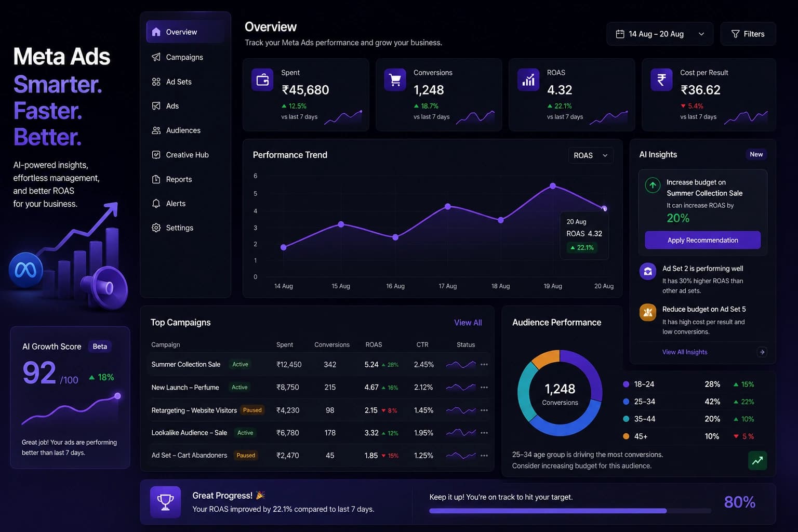
Task: Click the funnel icon beside Filters
Action: pyautogui.click(x=735, y=34)
